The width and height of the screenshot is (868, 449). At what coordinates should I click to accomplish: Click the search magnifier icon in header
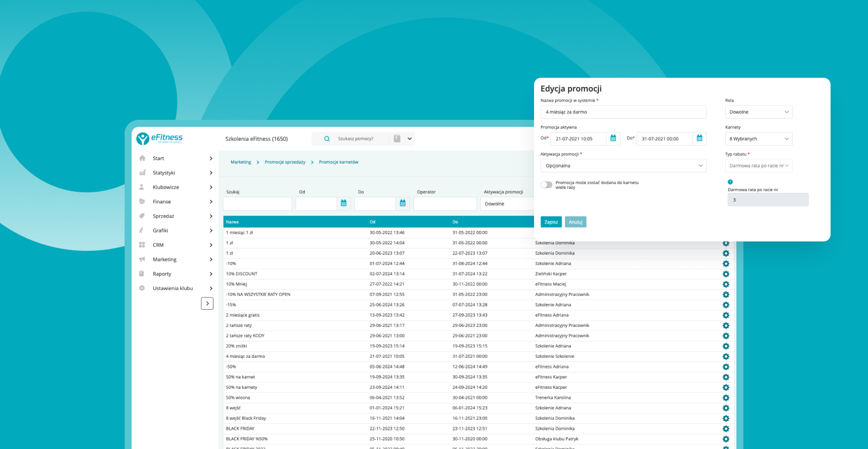(x=327, y=139)
